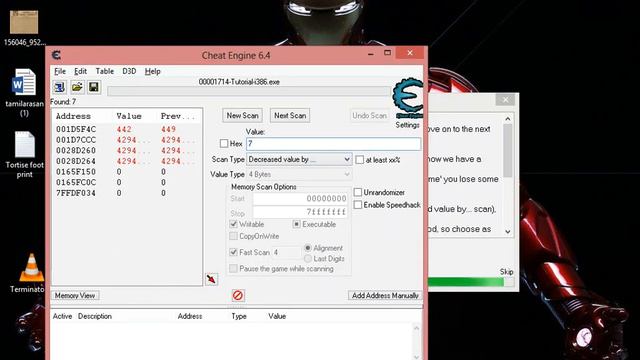Select address row 0165FC0C
The image size is (640, 360).
click(127, 182)
